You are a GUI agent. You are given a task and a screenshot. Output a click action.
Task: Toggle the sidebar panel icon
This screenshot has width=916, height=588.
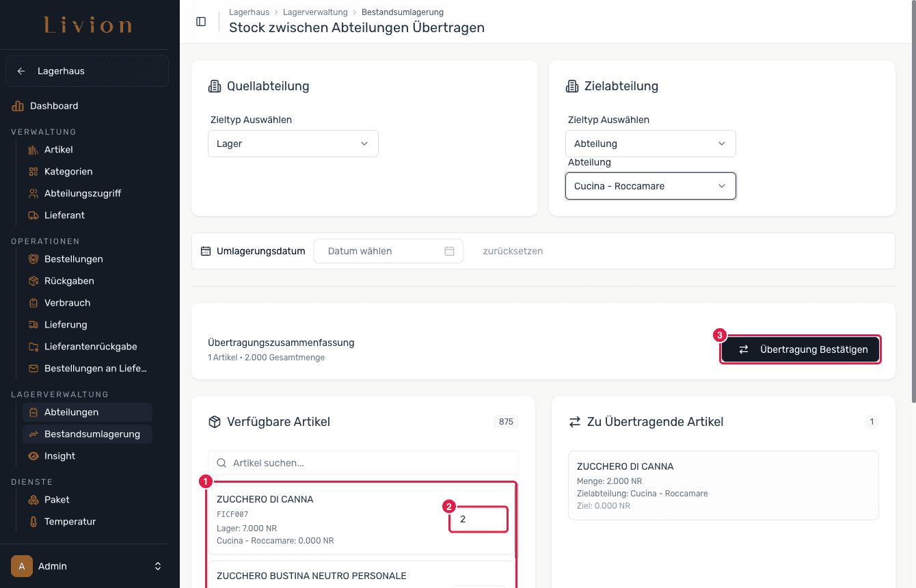pos(201,21)
